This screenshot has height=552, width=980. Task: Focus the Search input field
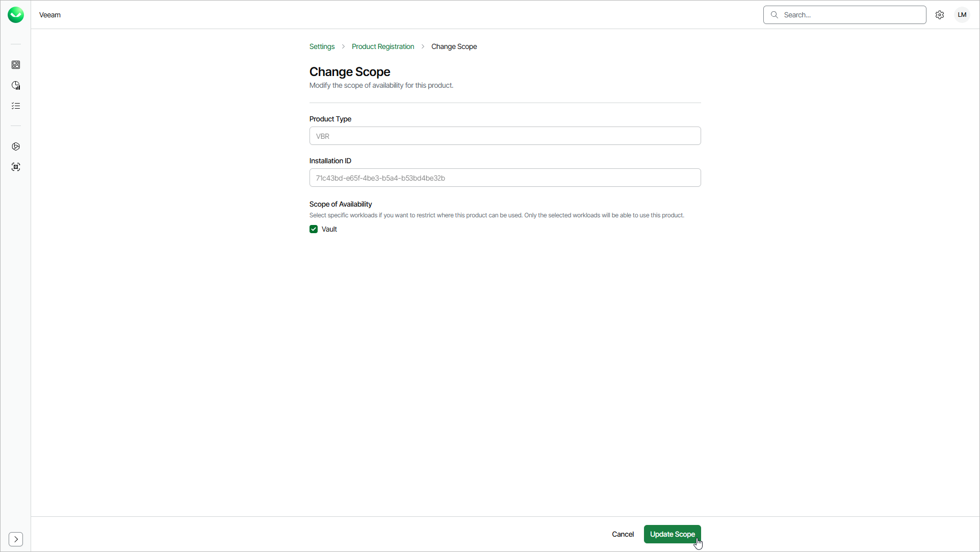tap(844, 15)
